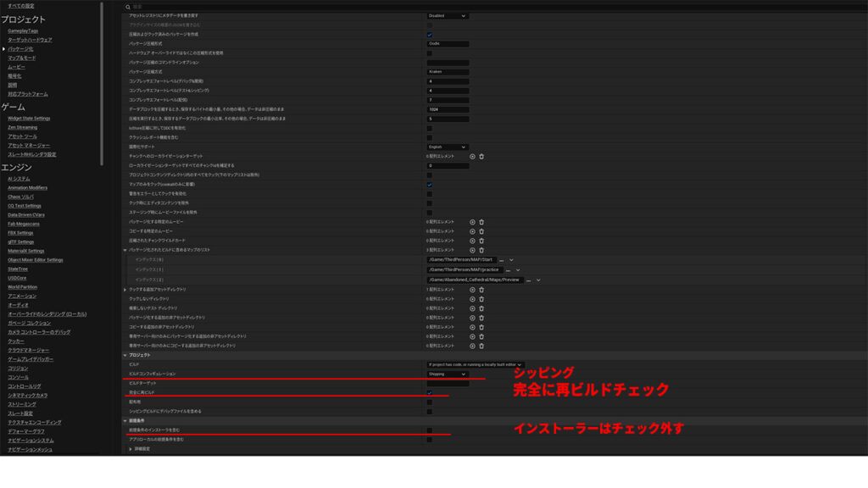Image resolution: width=868 pixels, height=488 pixels.
Task: Open Widget State Settings in sidebar
Action: tap(29, 119)
